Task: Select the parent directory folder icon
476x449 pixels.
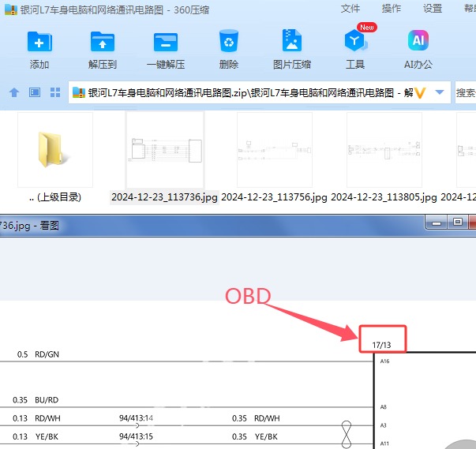Action: (x=55, y=150)
